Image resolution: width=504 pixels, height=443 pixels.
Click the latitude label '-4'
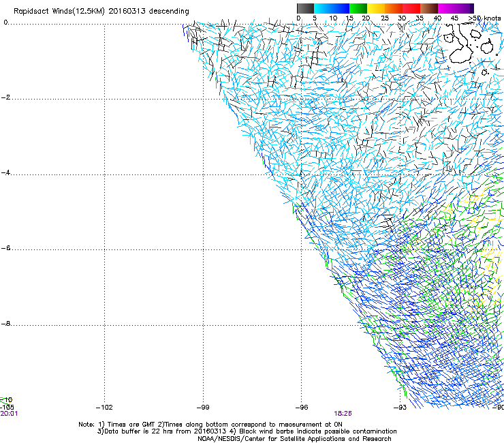[5, 172]
